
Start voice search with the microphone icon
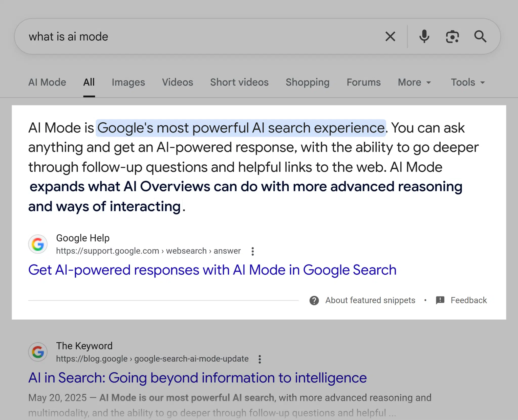(424, 36)
